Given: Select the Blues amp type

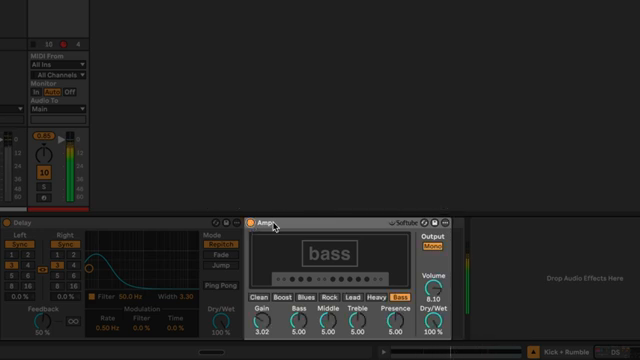Looking at the screenshot, I should coord(306,298).
